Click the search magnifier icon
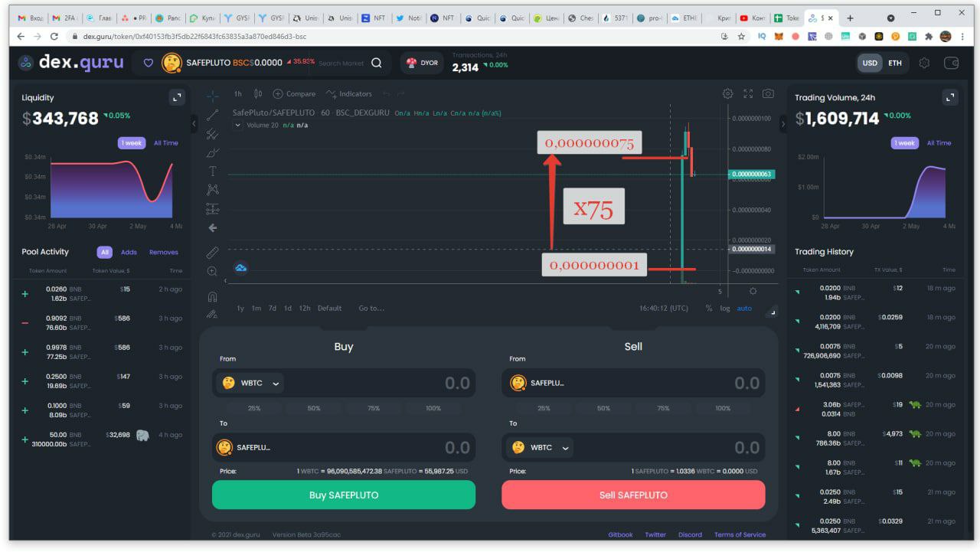 tap(376, 63)
